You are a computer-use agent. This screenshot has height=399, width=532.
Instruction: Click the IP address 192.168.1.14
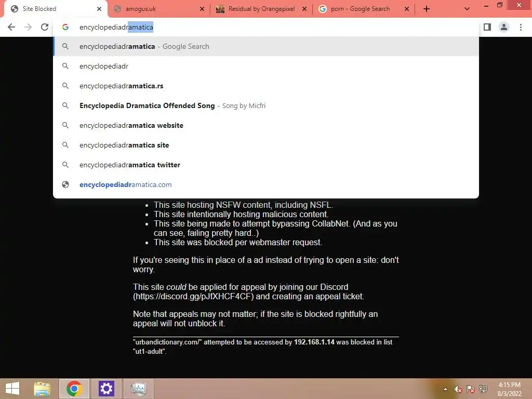(314, 342)
